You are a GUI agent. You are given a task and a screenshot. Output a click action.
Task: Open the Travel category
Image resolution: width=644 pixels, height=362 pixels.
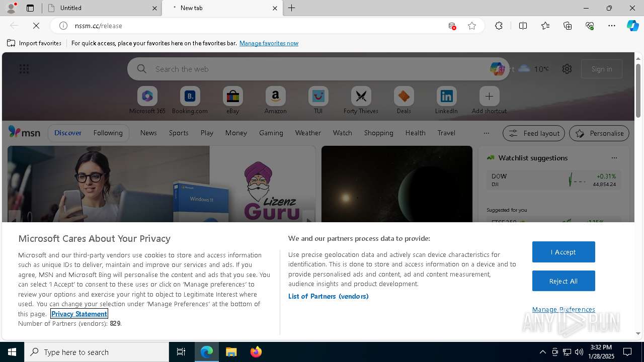tap(446, 133)
